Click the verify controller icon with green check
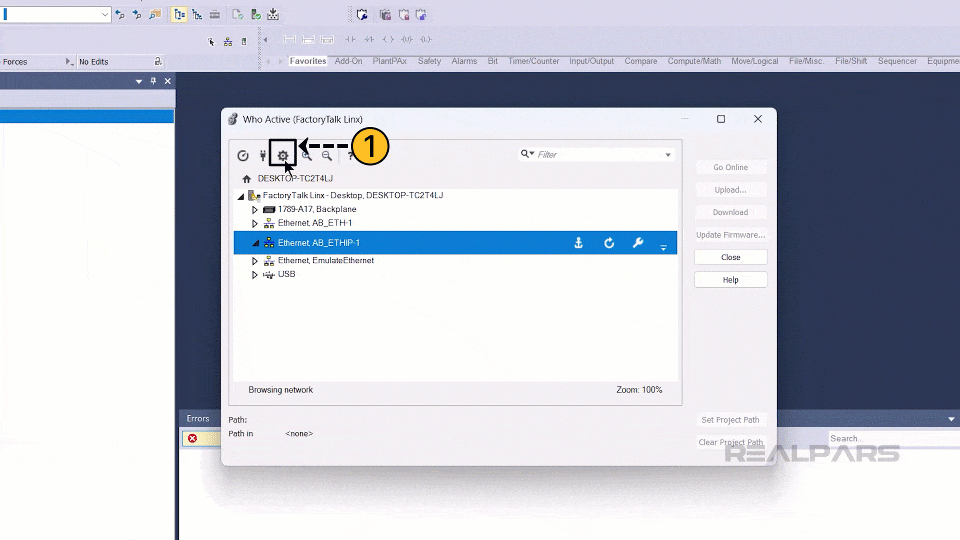Image resolution: width=960 pixels, height=540 pixels. (x=255, y=15)
